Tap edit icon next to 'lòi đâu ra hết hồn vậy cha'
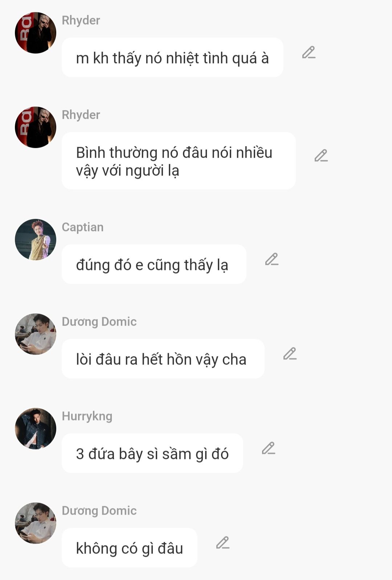The image size is (392, 580). coord(290,354)
